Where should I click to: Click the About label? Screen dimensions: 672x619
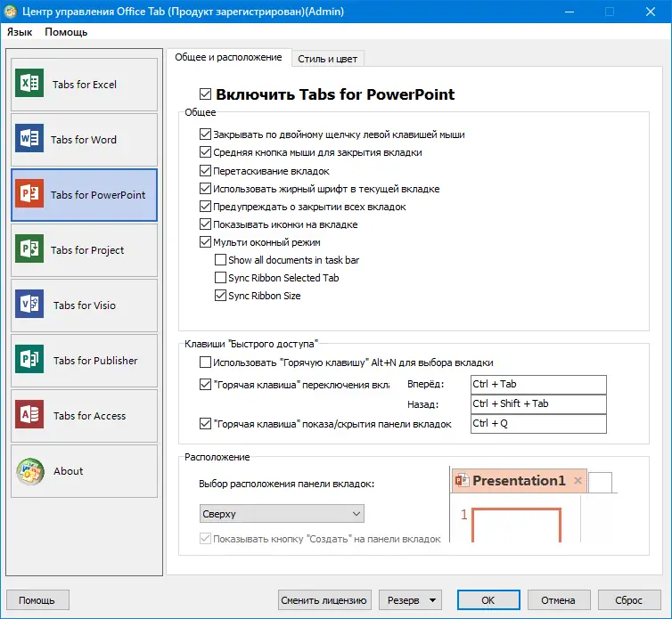pyautogui.click(x=68, y=471)
